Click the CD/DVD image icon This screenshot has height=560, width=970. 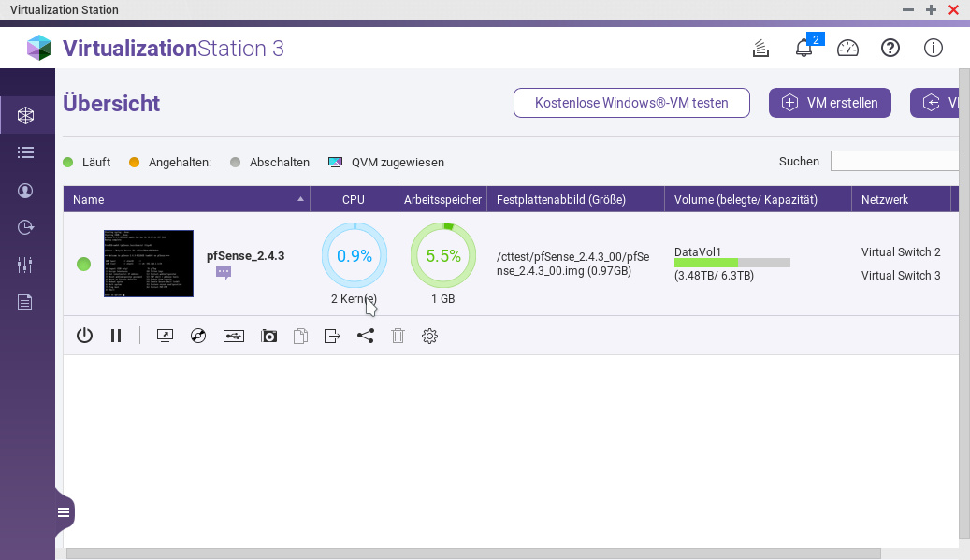tap(197, 336)
